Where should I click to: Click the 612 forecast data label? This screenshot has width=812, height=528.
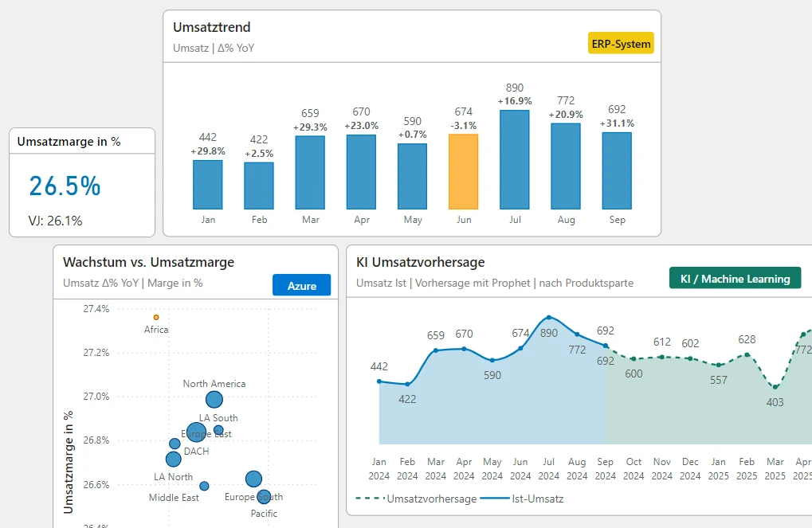(x=662, y=342)
